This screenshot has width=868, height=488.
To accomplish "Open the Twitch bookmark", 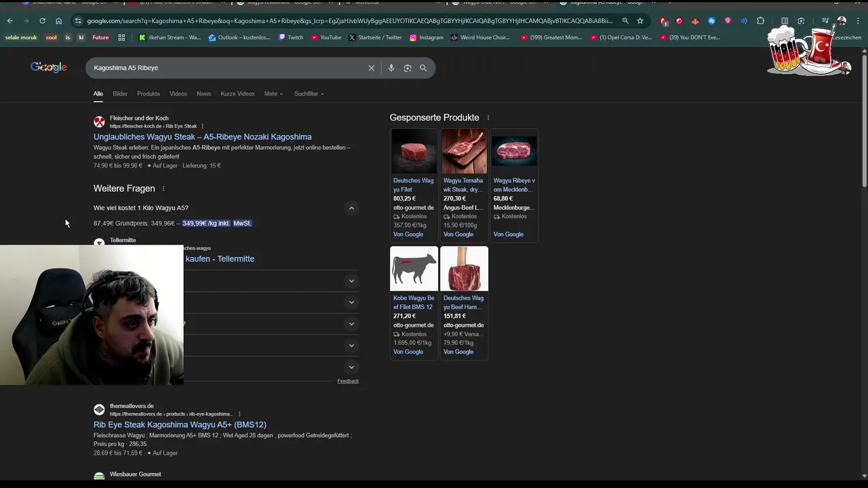I will (x=291, y=37).
